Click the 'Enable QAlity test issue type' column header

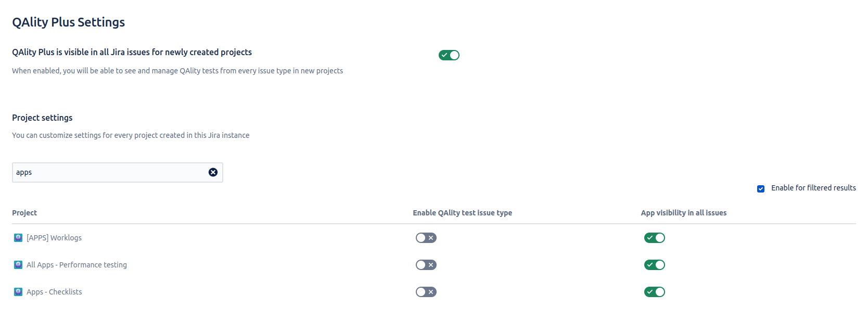(462, 213)
